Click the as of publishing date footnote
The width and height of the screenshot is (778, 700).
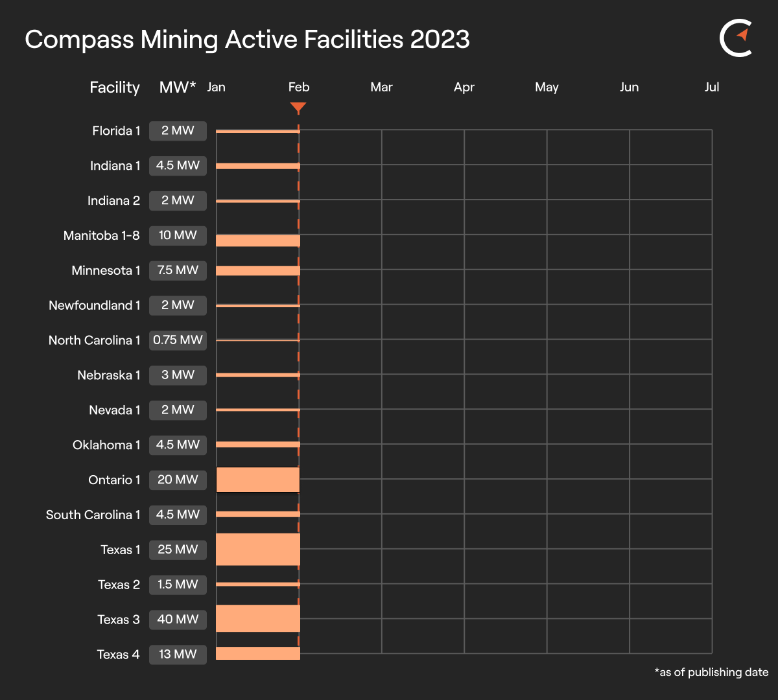click(711, 673)
